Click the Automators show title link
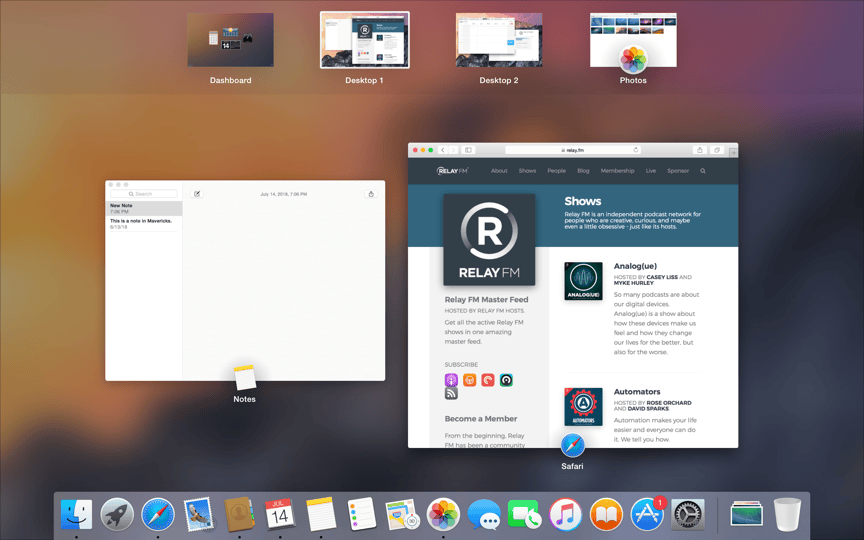This screenshot has width=864, height=540. click(x=637, y=392)
